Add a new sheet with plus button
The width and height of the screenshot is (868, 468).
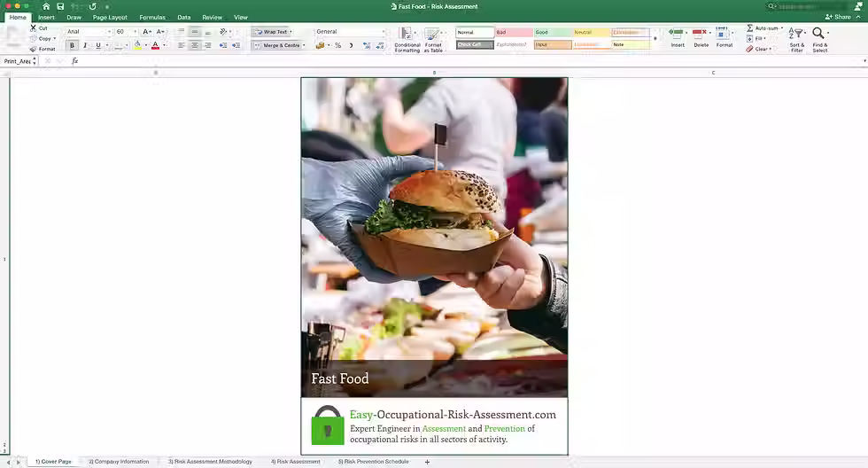coord(427,462)
